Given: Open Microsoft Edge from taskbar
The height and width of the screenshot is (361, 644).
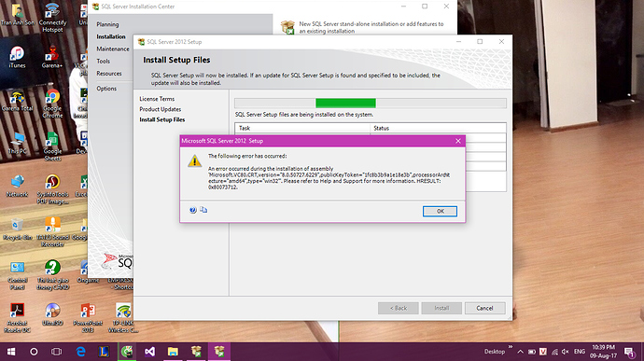Looking at the screenshot, I should tap(81, 352).
